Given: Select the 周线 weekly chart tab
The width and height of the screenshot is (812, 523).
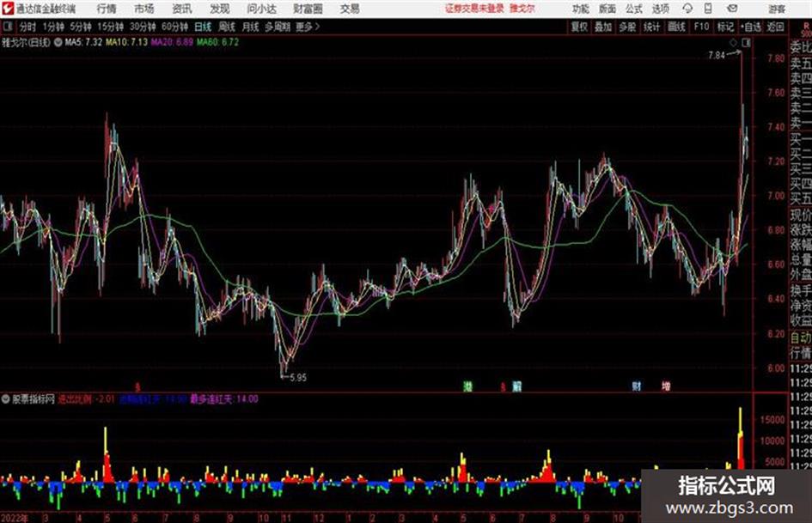Looking at the screenshot, I should pyautogui.click(x=227, y=27).
